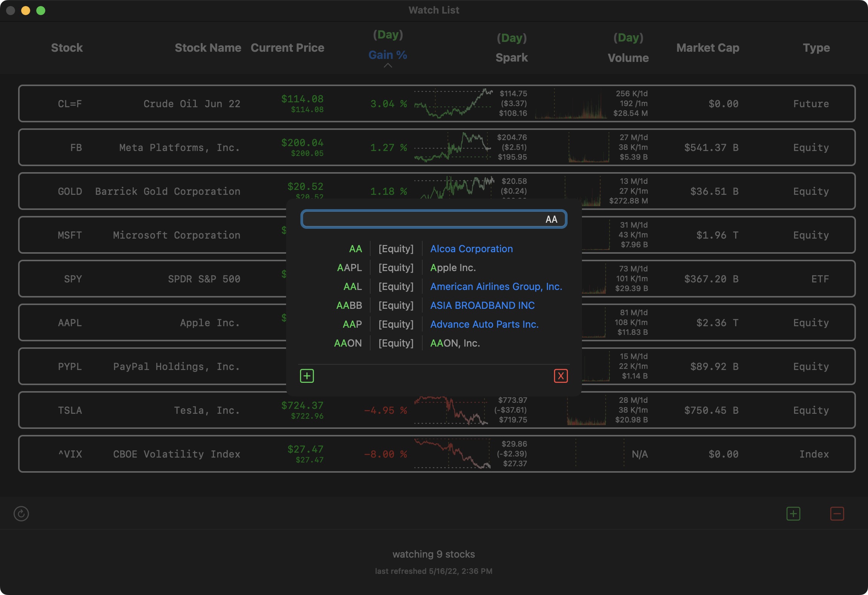The image size is (868, 595).
Task: Click the AAON ticker in search results
Action: click(348, 343)
